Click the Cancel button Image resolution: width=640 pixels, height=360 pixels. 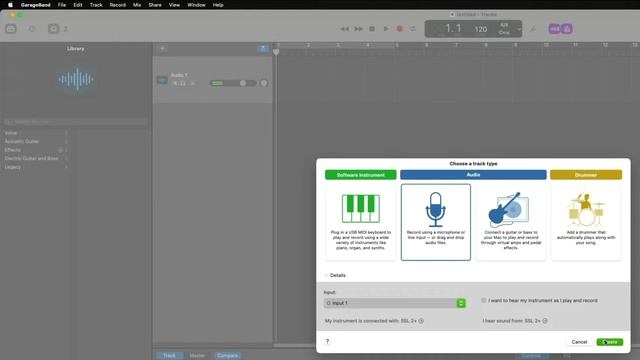click(x=579, y=342)
